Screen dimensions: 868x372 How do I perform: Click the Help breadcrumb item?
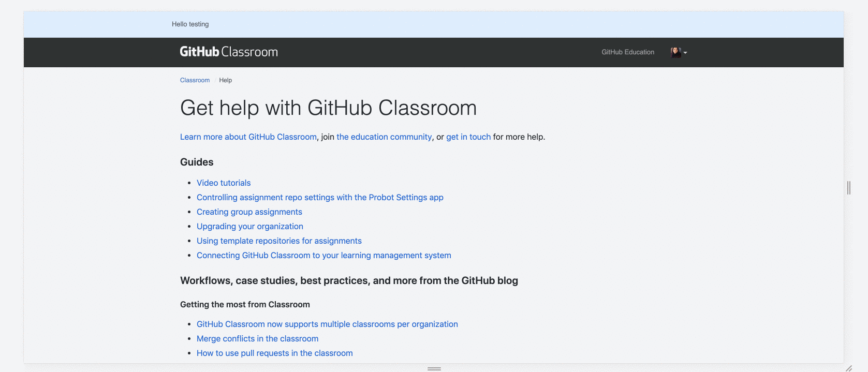pos(226,80)
